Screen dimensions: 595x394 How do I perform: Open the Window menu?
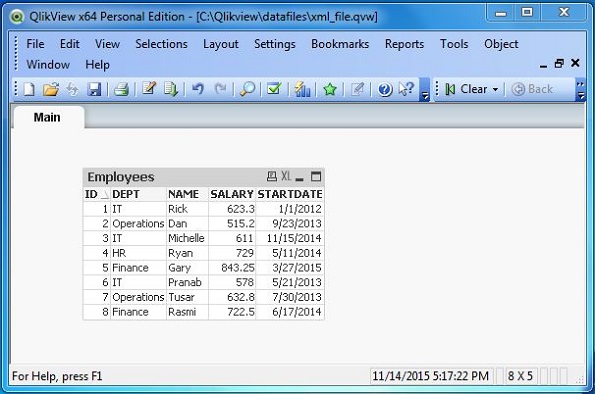click(48, 64)
